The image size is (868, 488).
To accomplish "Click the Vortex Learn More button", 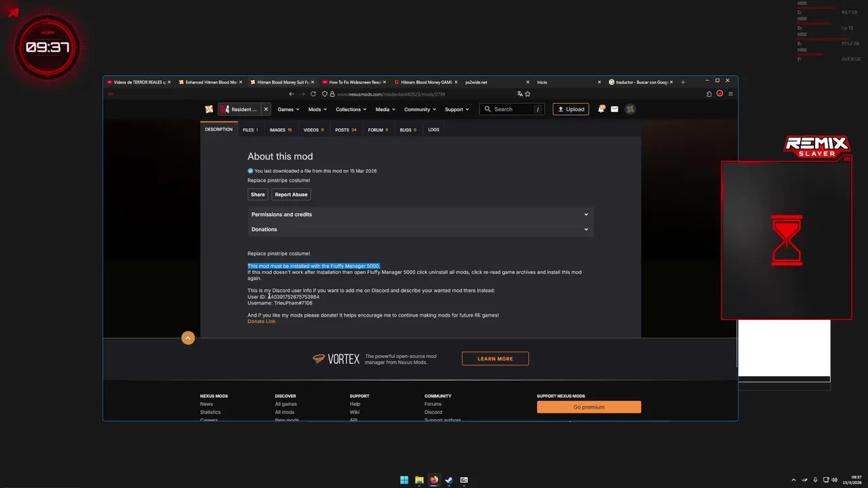I will click(x=495, y=359).
